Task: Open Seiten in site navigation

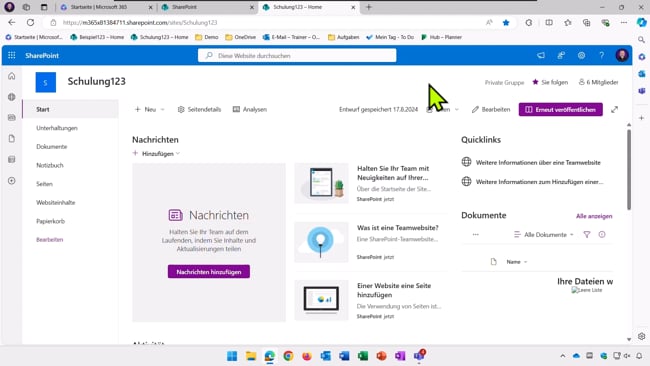Action: click(44, 184)
